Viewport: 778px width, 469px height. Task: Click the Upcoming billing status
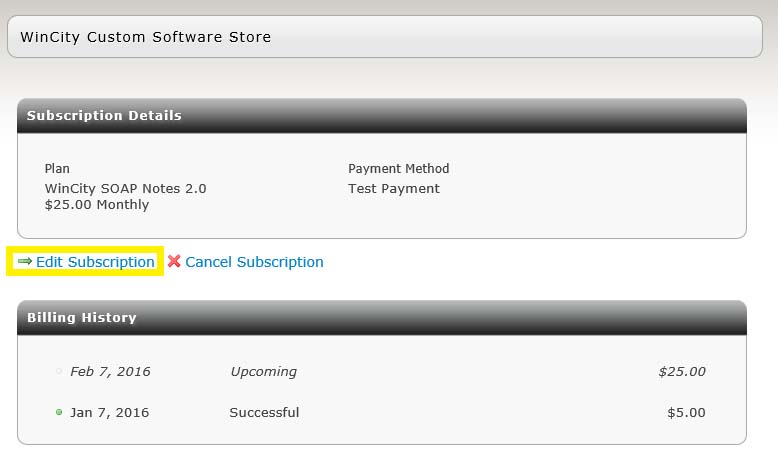pyautogui.click(x=263, y=372)
